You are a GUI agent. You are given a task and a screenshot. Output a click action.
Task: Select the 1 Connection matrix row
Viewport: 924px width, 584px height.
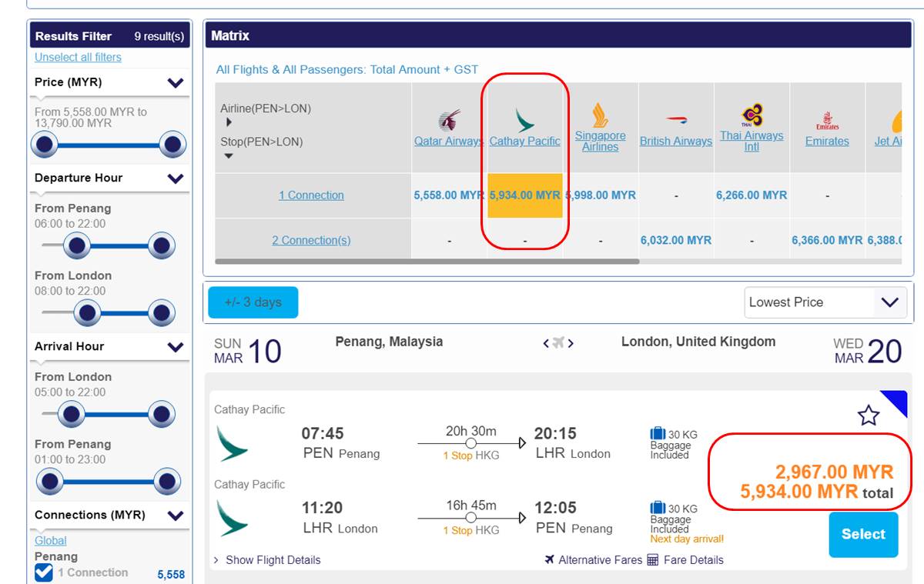click(311, 195)
